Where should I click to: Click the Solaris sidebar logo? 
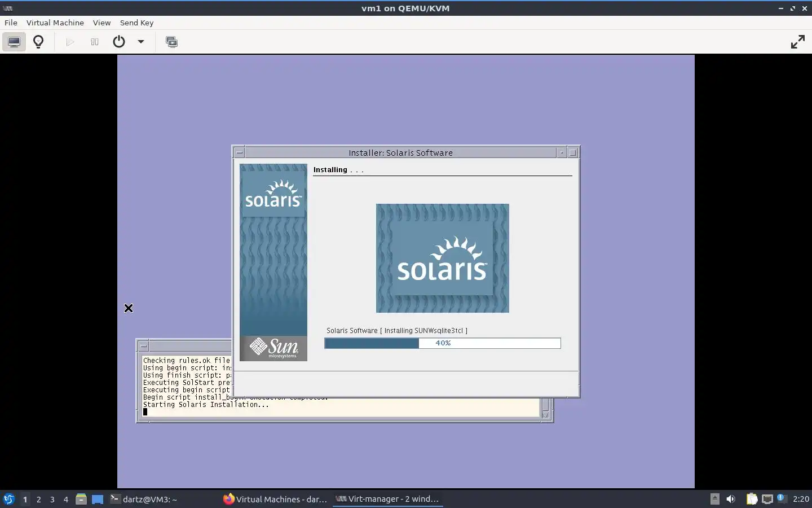pyautogui.click(x=273, y=195)
